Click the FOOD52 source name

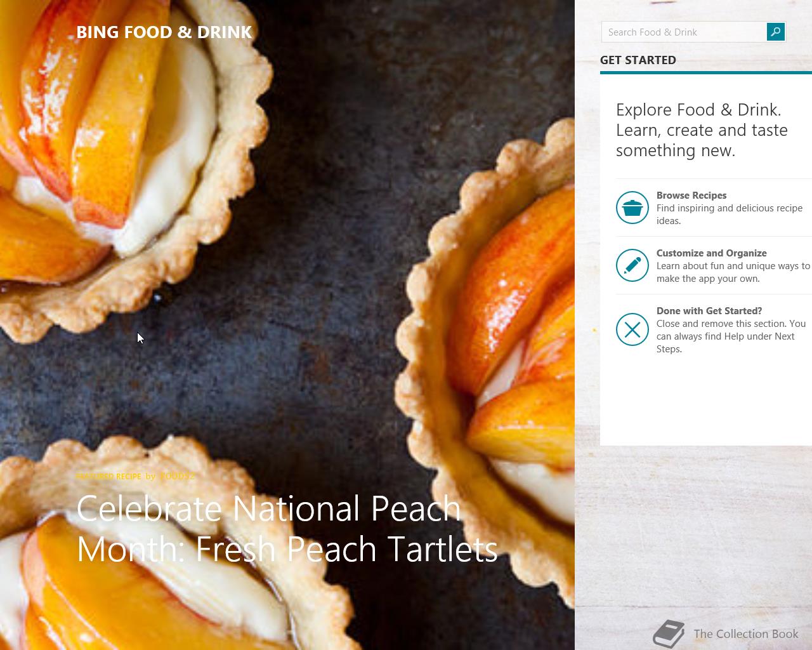(x=176, y=476)
